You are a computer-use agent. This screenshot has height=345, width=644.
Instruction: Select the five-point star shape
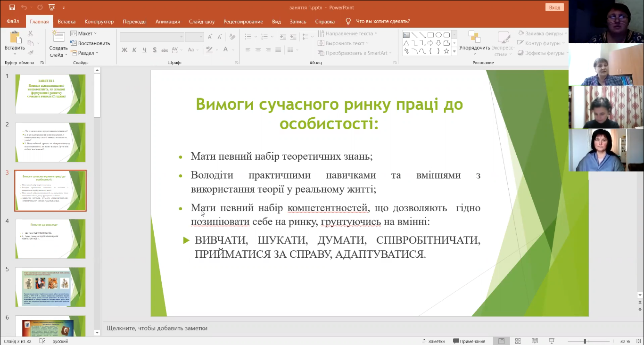[447, 51]
